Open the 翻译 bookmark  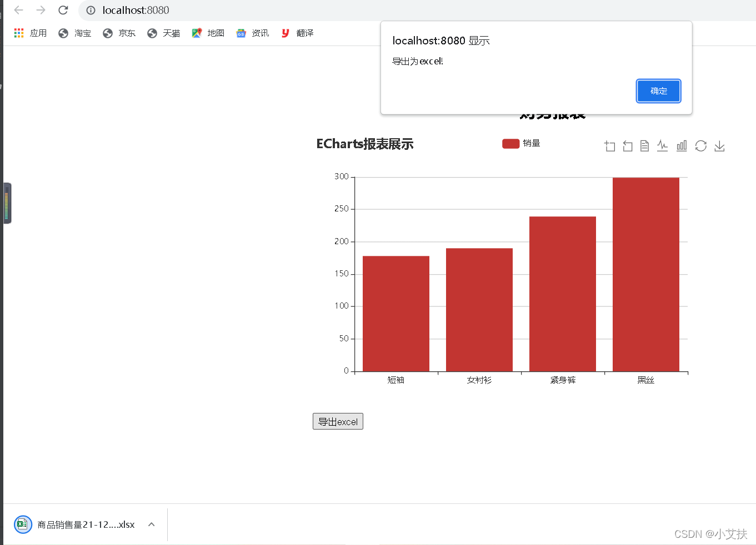(x=297, y=33)
